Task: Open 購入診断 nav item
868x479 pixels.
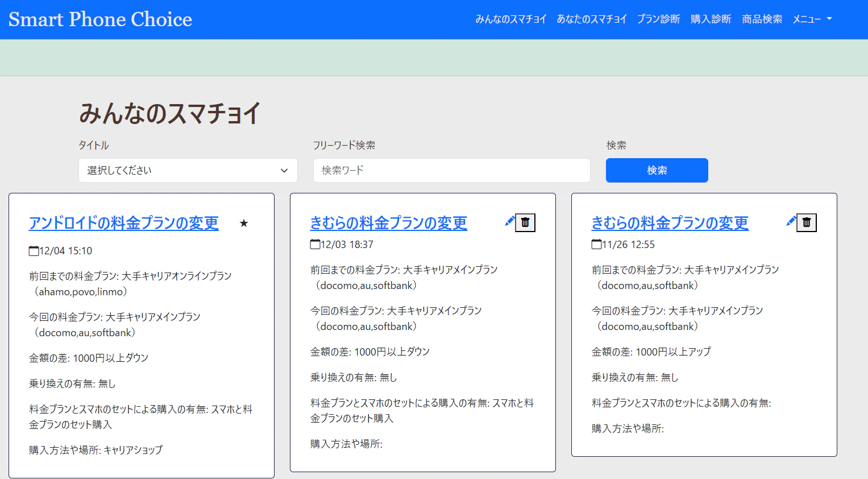Action: click(x=711, y=19)
